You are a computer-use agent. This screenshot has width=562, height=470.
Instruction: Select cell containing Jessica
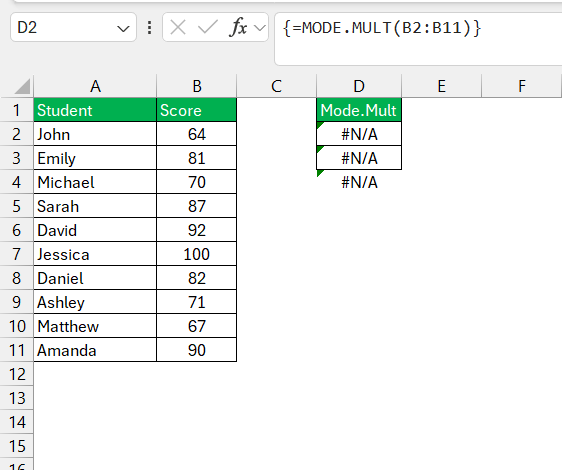[95, 254]
